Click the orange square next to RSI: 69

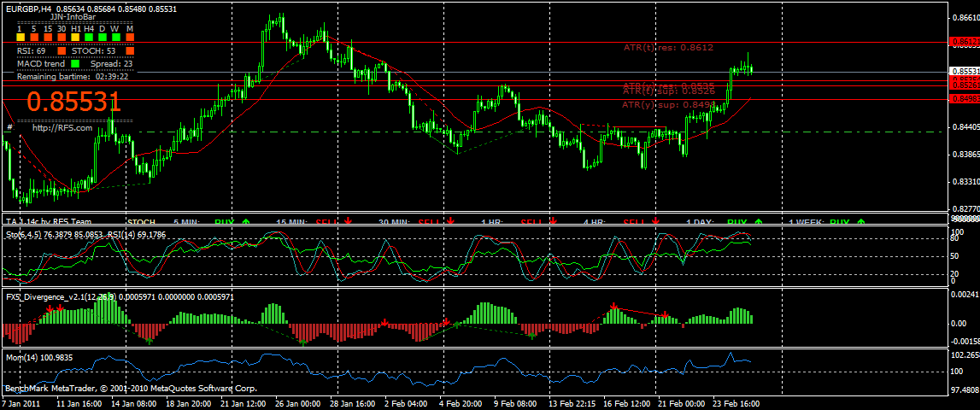point(62,50)
